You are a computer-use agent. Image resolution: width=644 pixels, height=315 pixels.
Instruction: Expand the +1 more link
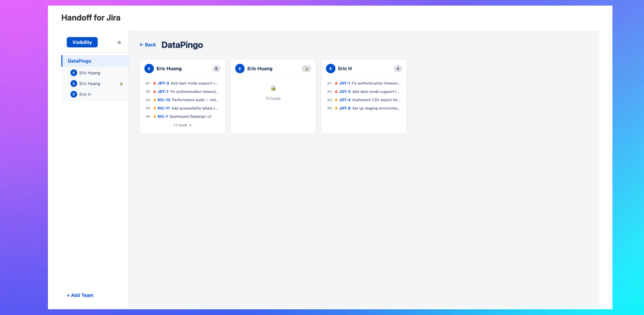pyautogui.click(x=182, y=125)
